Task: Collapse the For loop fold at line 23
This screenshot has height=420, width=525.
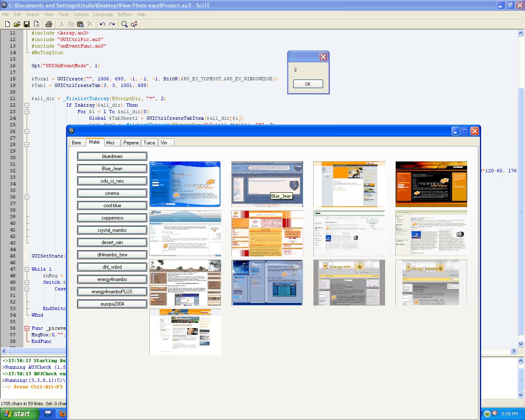Action: 27,112
